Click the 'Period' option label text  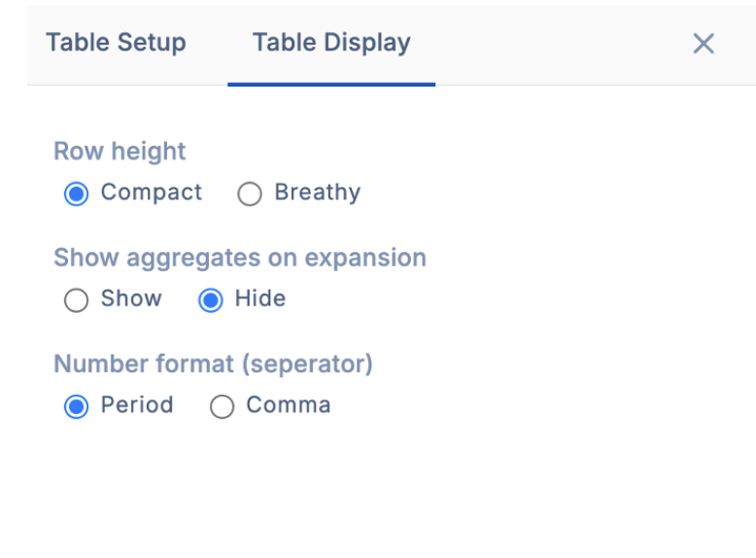(137, 404)
